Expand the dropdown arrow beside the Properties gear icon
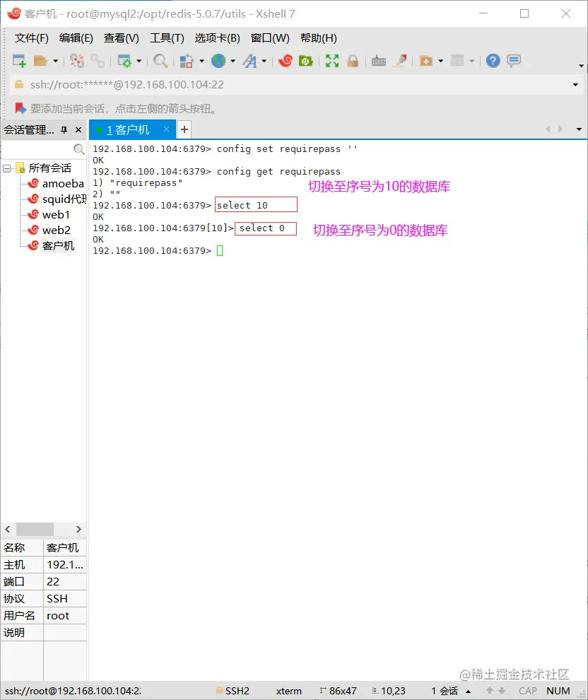This screenshot has width=588, height=700. (x=139, y=61)
